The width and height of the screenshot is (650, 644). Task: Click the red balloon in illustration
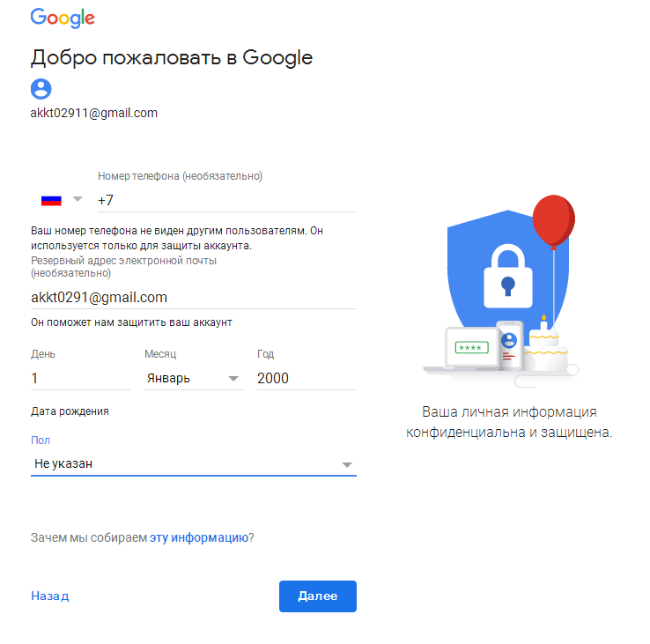pyautogui.click(x=553, y=220)
